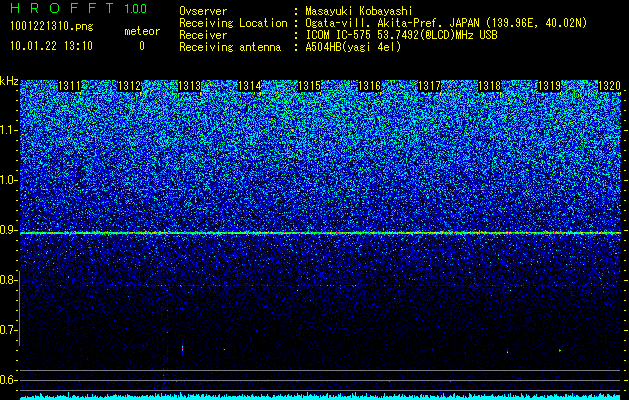Click the 1311 time marker

(69, 86)
